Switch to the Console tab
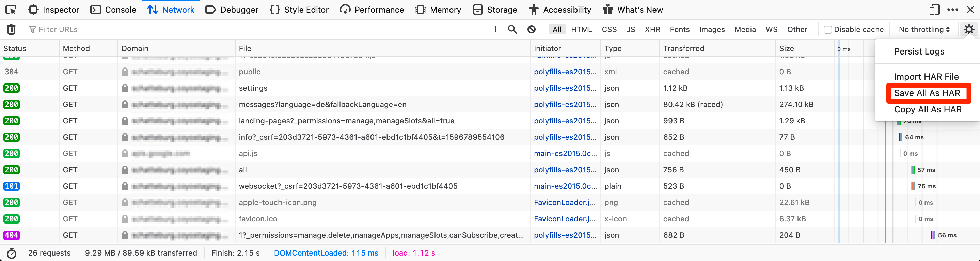 coord(113,10)
